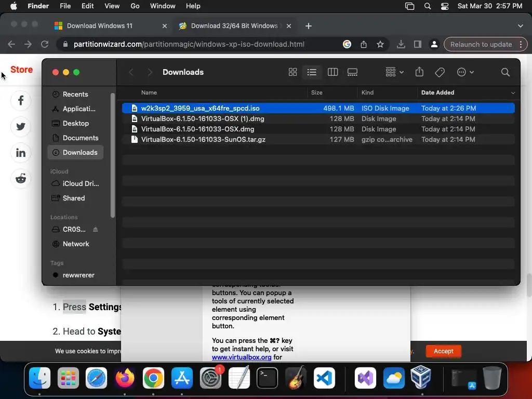Viewport: 532px width, 399px height.
Task: Open browser downloads icon
Action: point(401,44)
